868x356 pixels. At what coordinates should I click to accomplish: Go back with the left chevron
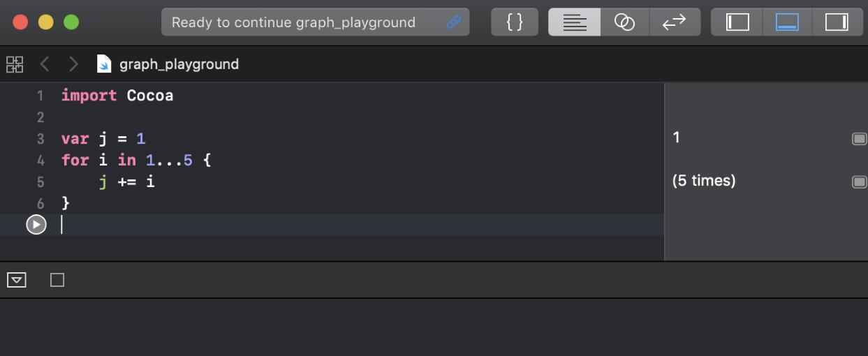pyautogui.click(x=45, y=64)
